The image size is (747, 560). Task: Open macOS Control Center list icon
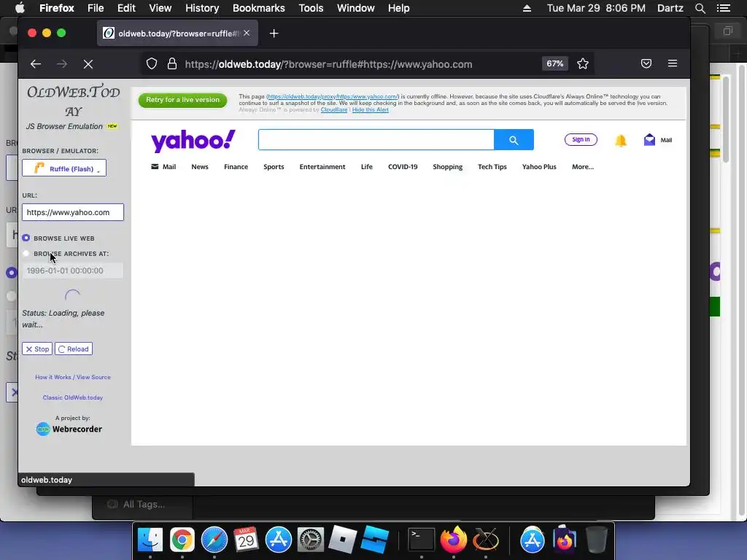click(x=723, y=8)
